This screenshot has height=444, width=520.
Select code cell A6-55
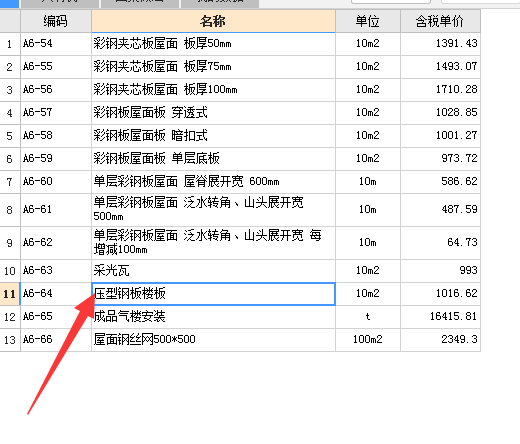click(56, 67)
